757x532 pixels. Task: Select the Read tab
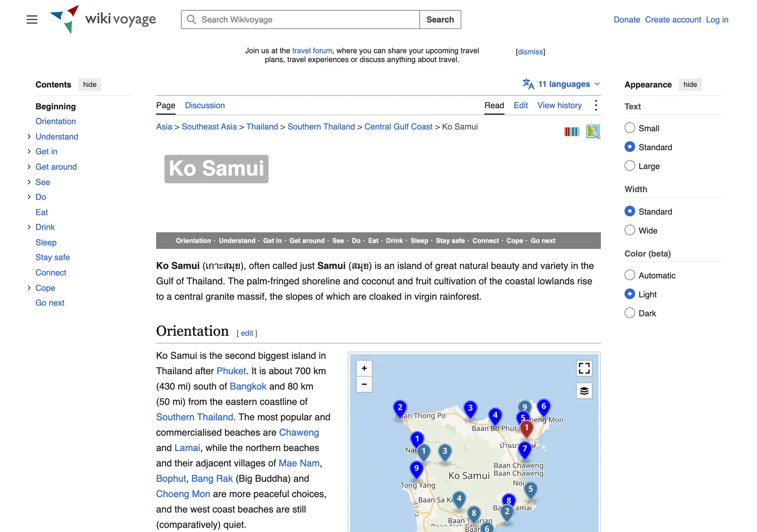[x=494, y=105]
